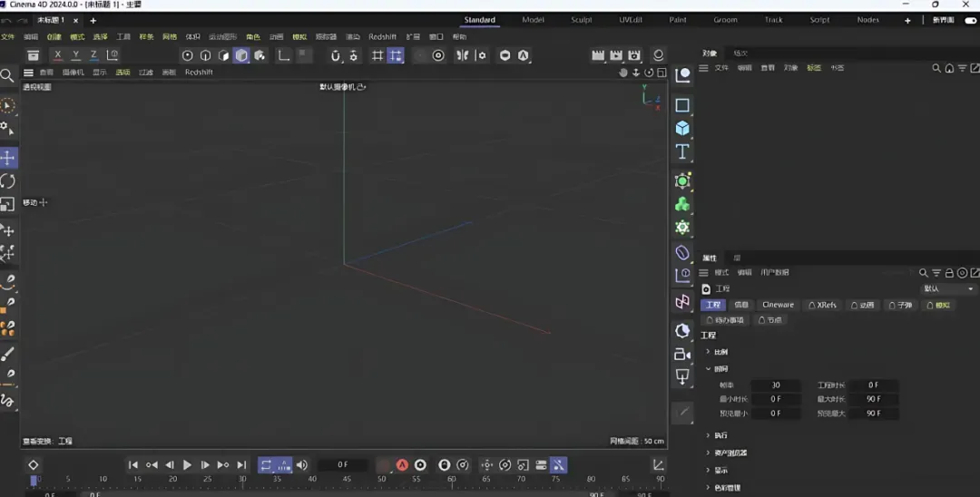Click the attribute manager lock icon
The width and height of the screenshot is (980, 497).
click(949, 273)
